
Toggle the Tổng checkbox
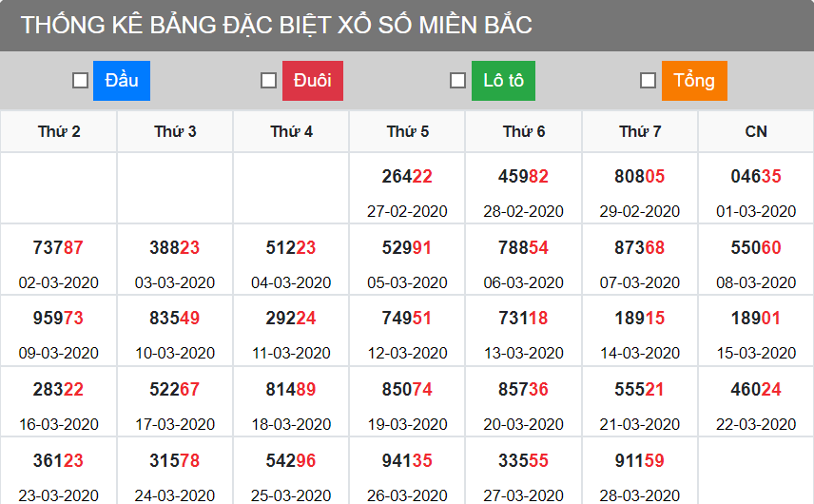click(648, 81)
